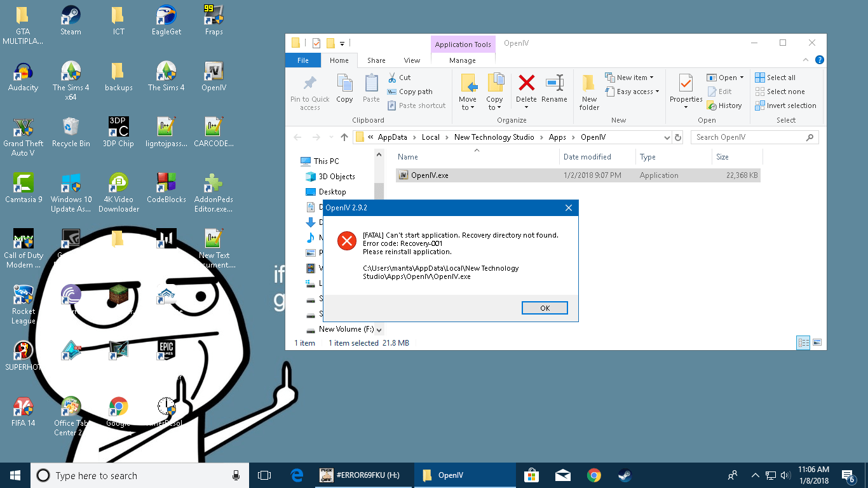Expand the address bar history dropdown
Image resolution: width=868 pixels, height=488 pixels.
coord(667,137)
